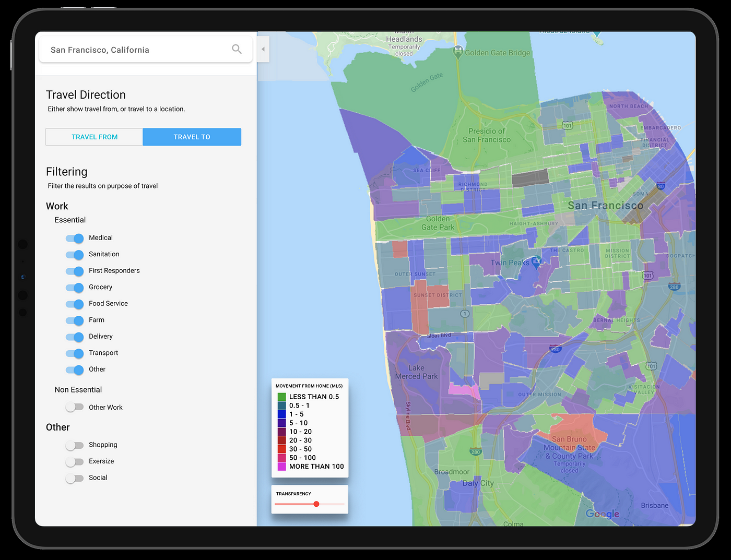This screenshot has width=731, height=560.
Task: Click the Brisbane map label
Action: click(655, 505)
